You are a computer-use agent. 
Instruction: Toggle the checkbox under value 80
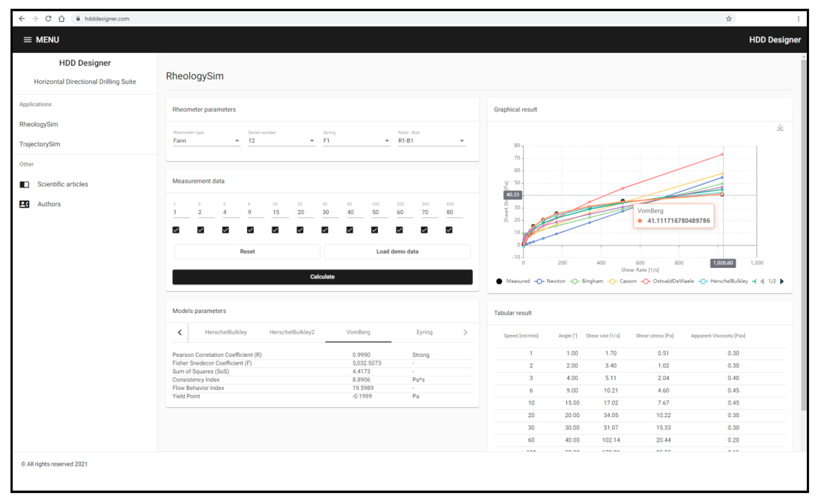pyautogui.click(x=449, y=230)
